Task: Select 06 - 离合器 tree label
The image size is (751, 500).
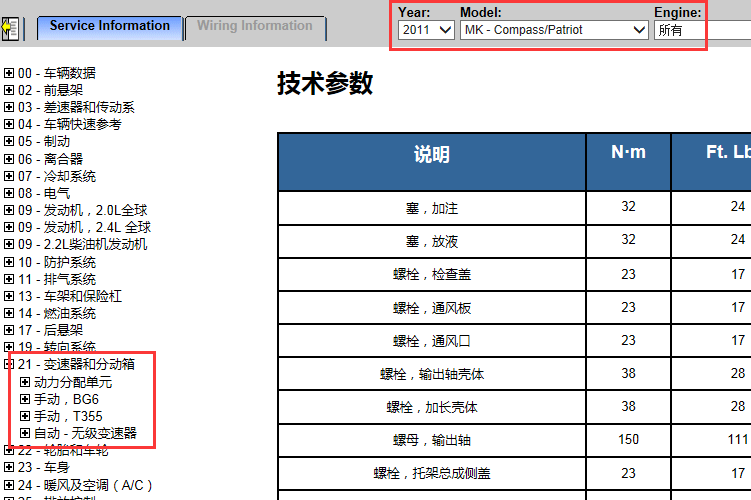Action: [50, 159]
